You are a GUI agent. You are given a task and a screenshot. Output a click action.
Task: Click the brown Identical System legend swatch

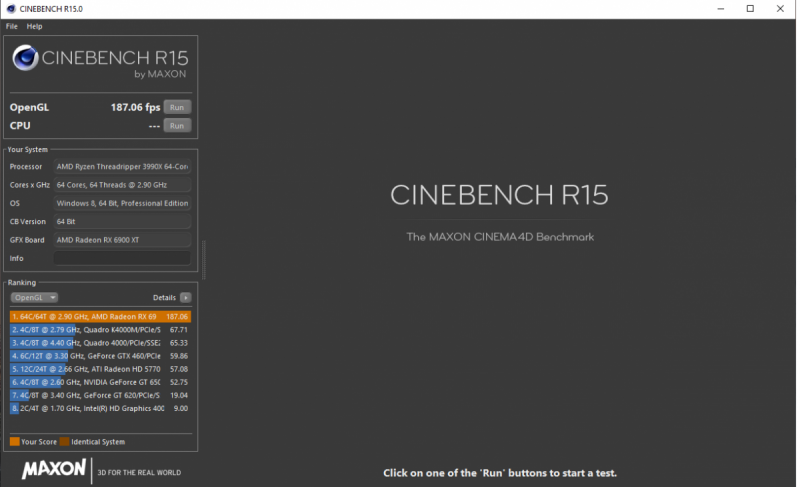tap(64, 442)
